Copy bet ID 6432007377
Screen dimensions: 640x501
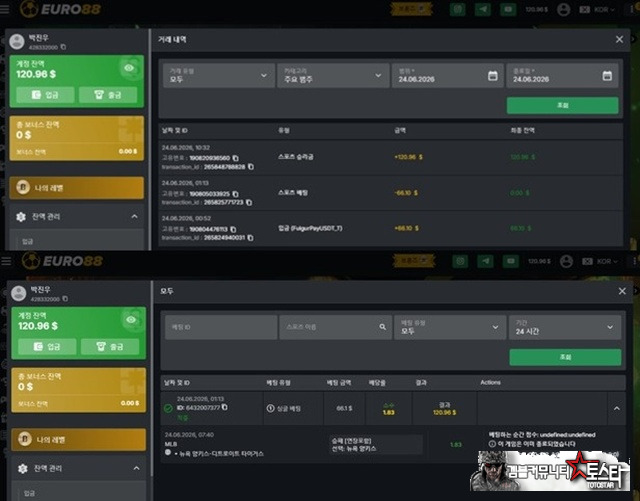click(x=224, y=407)
